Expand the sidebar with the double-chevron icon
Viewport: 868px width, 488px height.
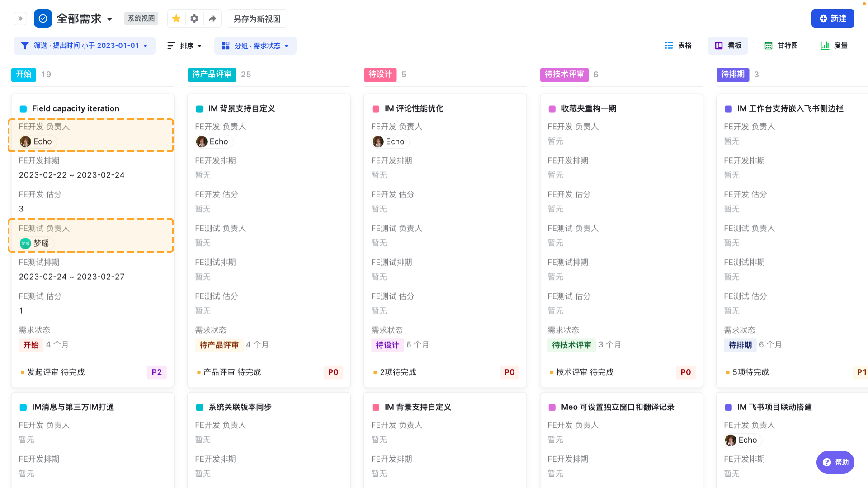pos(20,19)
